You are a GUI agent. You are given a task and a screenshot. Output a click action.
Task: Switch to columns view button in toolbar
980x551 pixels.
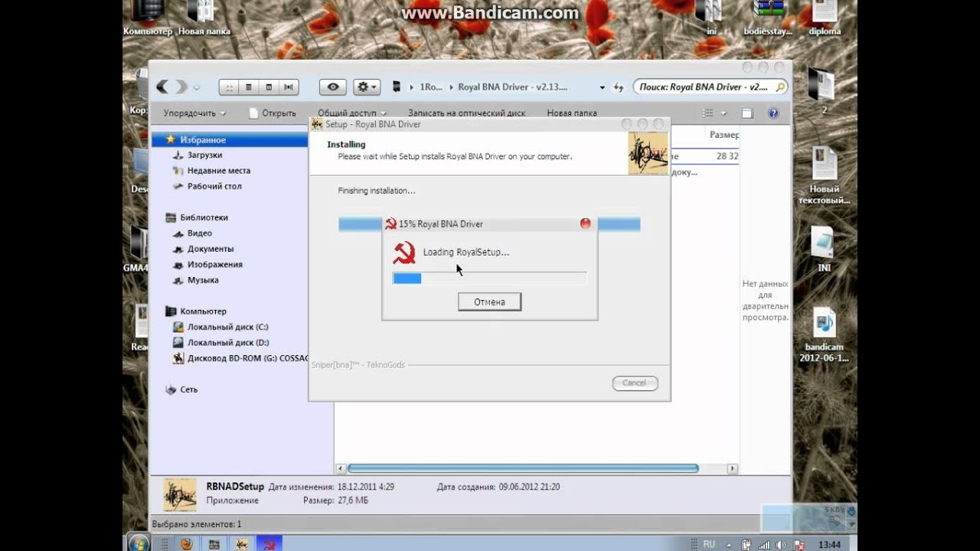269,87
